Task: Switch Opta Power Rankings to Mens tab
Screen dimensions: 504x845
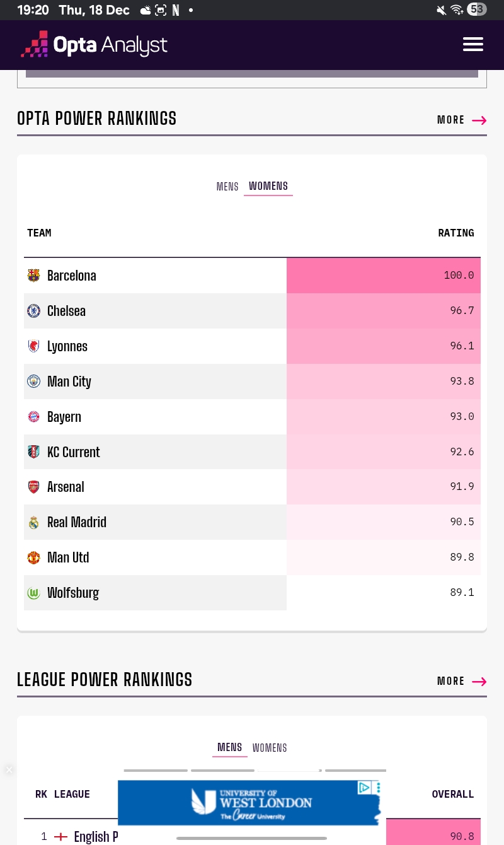Action: (227, 187)
